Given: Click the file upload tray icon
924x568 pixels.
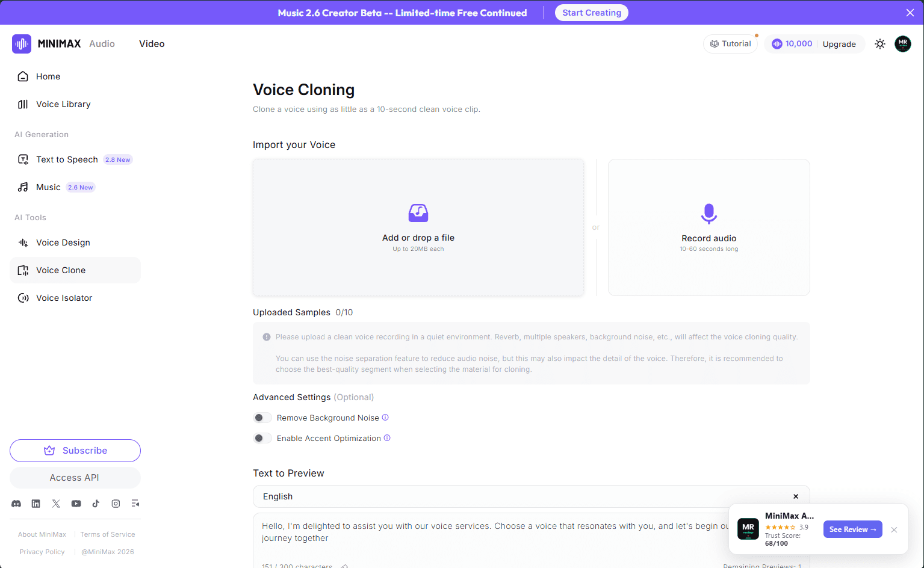Looking at the screenshot, I should click(x=418, y=212).
